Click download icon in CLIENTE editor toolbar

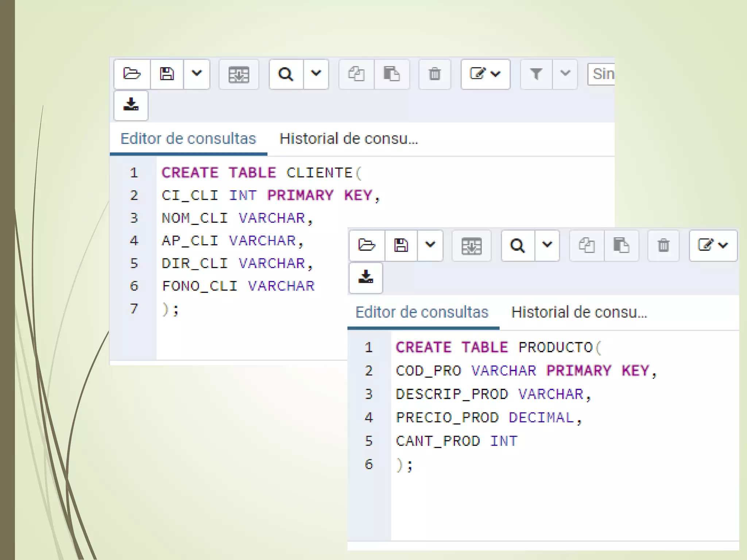[x=131, y=105]
